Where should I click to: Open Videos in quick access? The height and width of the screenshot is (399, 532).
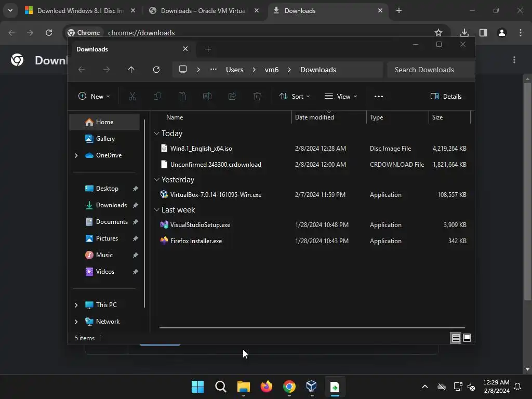point(104,271)
